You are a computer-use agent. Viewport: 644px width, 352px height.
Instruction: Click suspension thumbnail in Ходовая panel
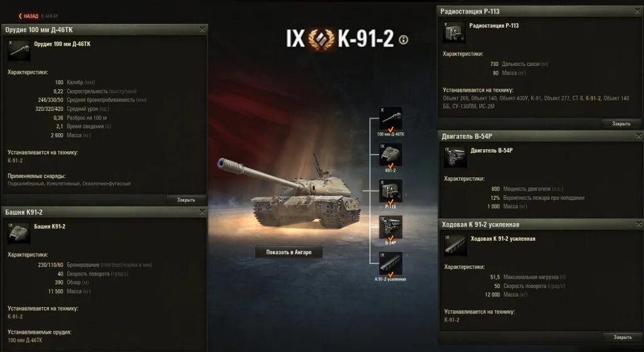pyautogui.click(x=455, y=245)
